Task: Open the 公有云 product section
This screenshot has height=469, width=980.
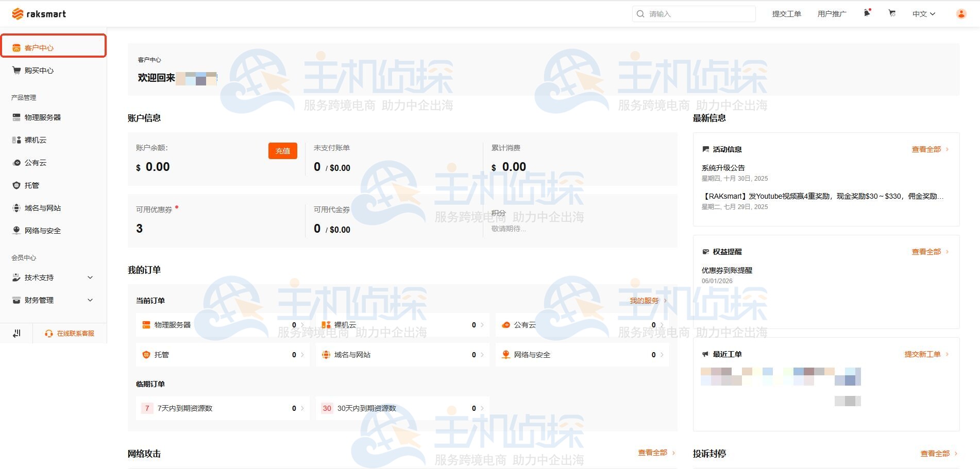Action: click(34, 162)
